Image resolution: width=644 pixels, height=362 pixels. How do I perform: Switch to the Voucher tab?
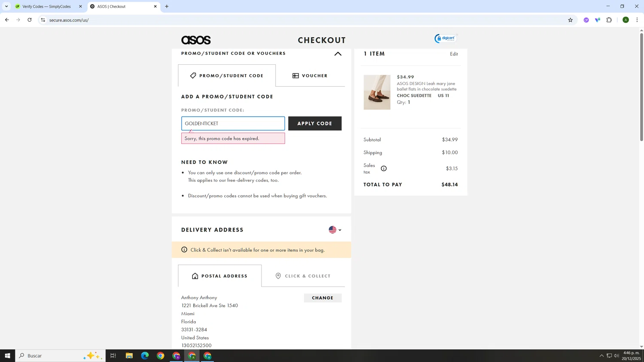tap(310, 75)
